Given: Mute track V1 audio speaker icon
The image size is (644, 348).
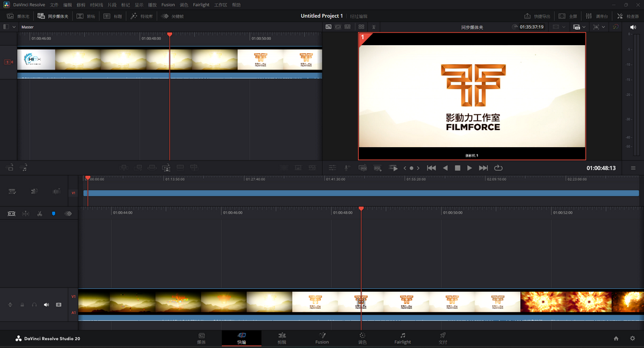Looking at the screenshot, I should pos(46,305).
